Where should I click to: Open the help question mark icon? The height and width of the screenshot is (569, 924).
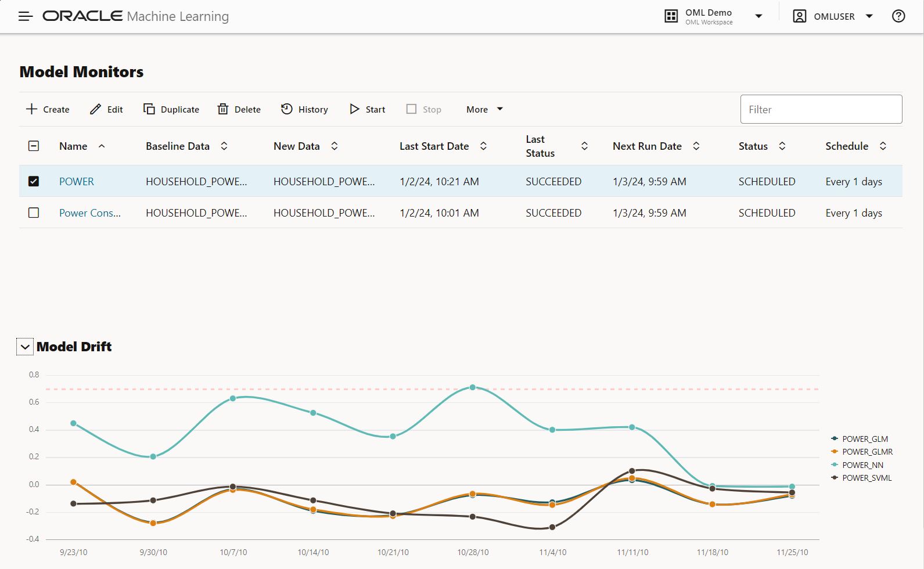click(898, 16)
